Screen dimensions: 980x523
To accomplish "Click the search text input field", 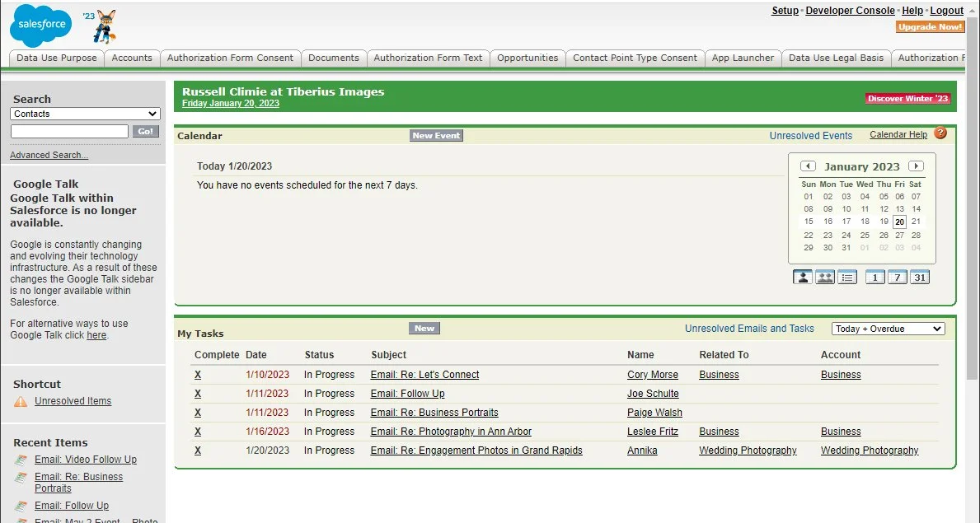I will (69, 131).
